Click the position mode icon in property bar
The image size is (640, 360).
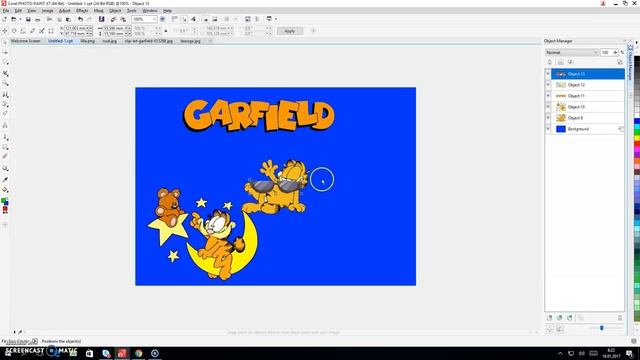click(x=5, y=31)
